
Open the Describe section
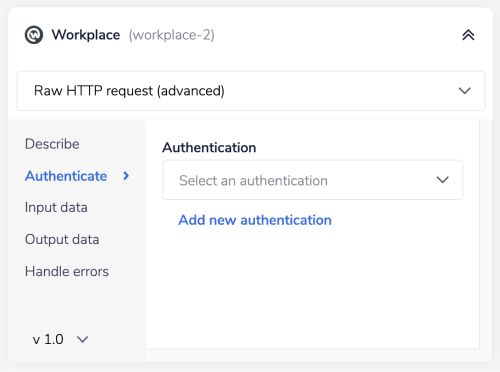click(52, 144)
